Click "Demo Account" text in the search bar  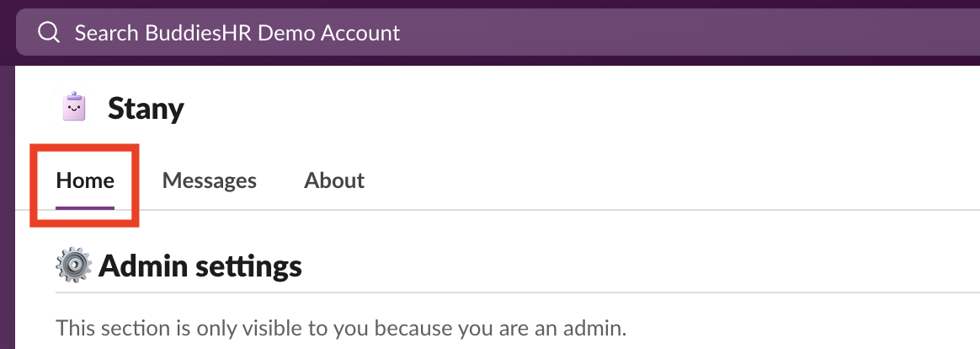(x=344, y=33)
